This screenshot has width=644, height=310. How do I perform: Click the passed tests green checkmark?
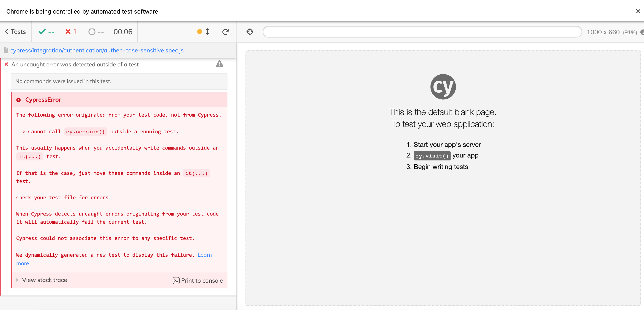42,32
